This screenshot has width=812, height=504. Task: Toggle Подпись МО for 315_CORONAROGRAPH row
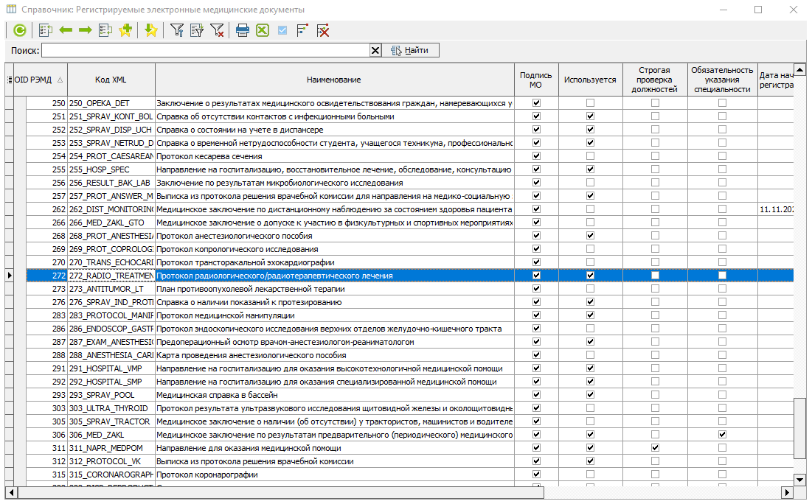[x=536, y=474]
